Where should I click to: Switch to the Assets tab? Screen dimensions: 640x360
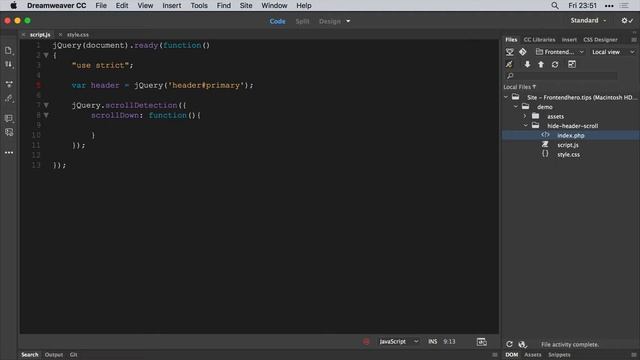(x=533, y=355)
